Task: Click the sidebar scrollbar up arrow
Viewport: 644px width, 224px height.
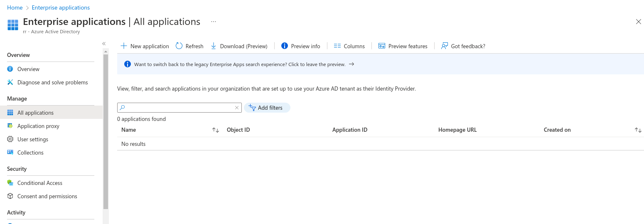Action: [106, 52]
